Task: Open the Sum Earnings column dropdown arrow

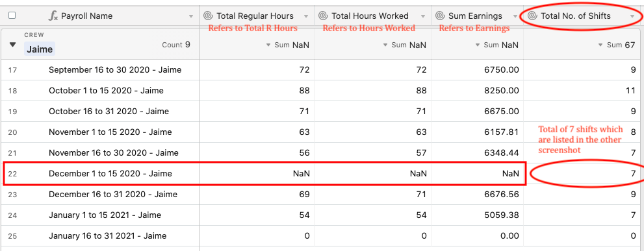Action: (x=515, y=16)
